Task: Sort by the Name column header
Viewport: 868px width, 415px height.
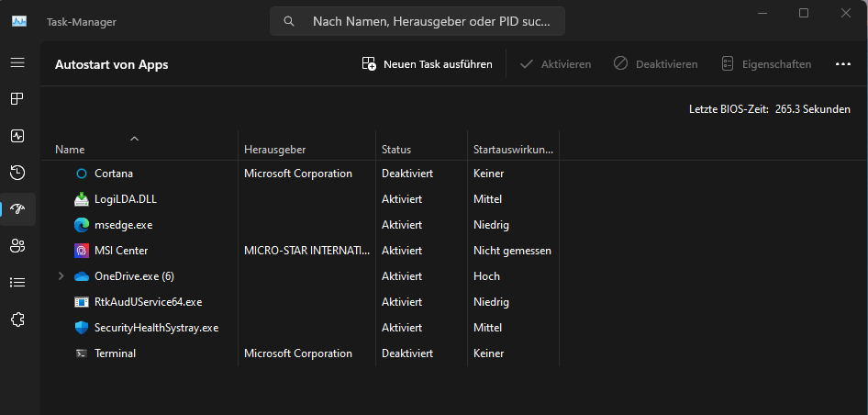Action: [x=70, y=150]
